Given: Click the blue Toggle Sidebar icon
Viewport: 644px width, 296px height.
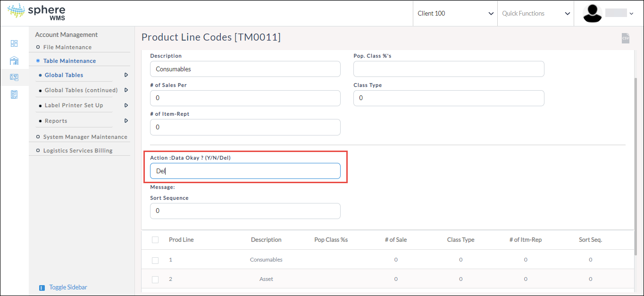Looking at the screenshot, I should coord(42,288).
